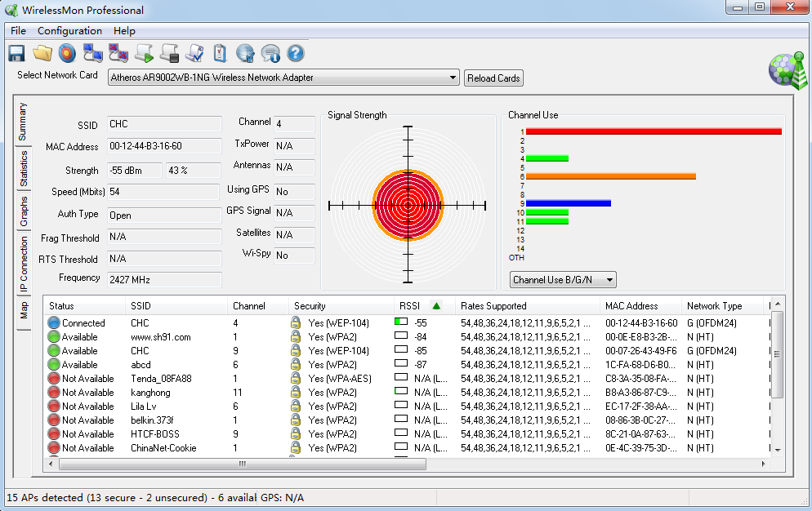Switch to the Map tab
Screen dimensions: 812x511
click(x=23, y=311)
